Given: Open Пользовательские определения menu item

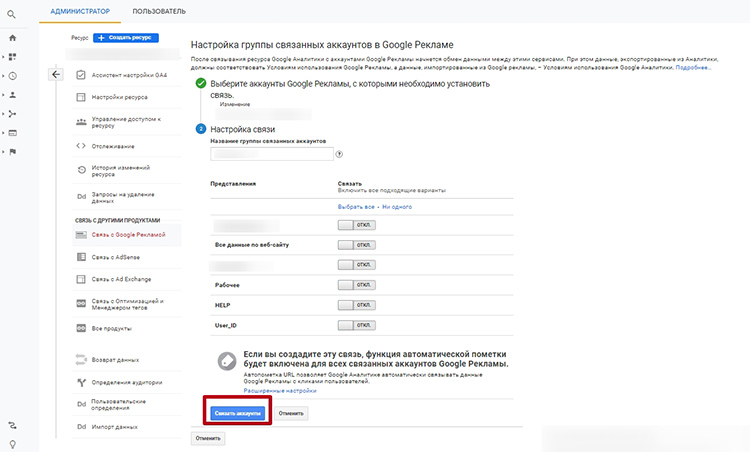Looking at the screenshot, I should click(x=127, y=405).
